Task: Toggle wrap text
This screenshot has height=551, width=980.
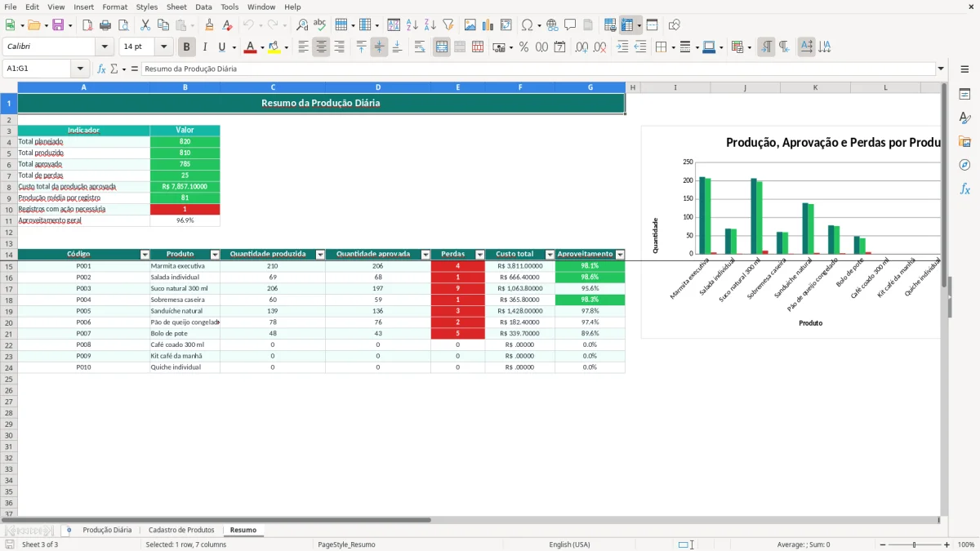Action: click(420, 47)
